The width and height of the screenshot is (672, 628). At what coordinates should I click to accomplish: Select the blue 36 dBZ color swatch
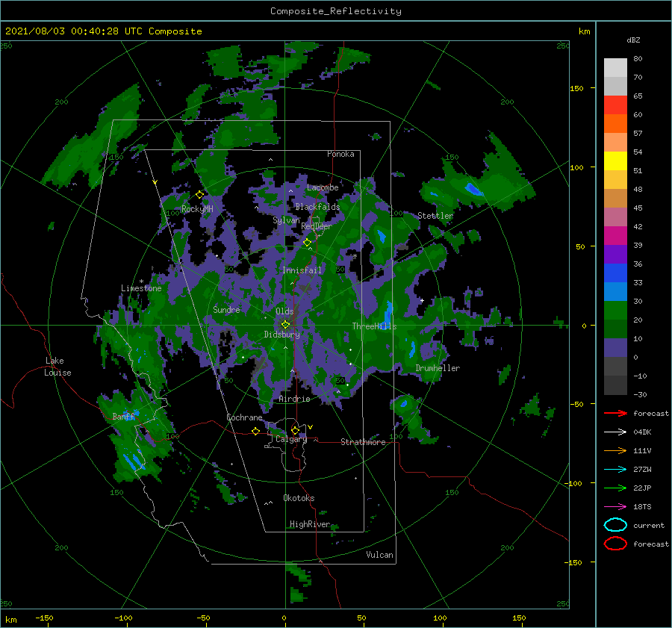tap(615, 273)
